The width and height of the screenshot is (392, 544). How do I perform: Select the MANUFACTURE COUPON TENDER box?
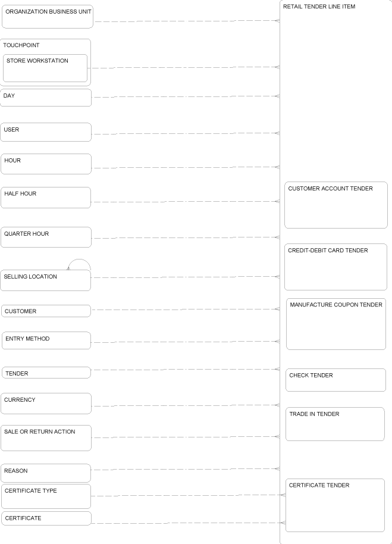336,324
